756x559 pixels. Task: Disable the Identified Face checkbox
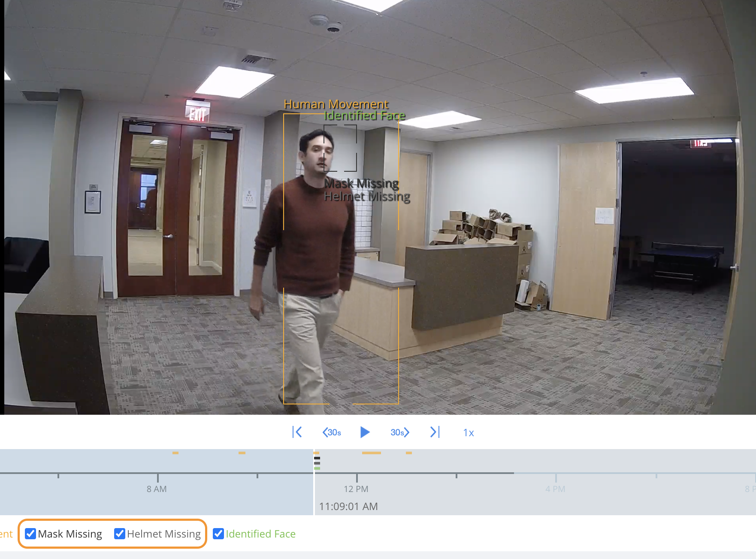pos(218,534)
